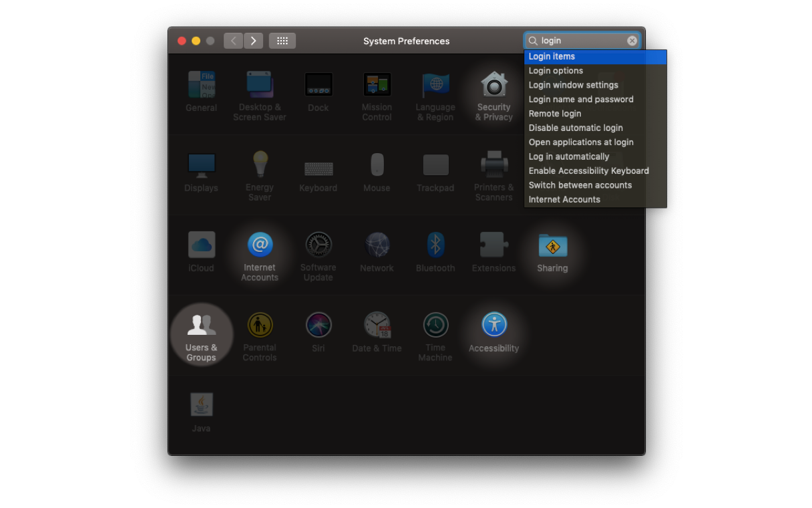Minimize the System Preferences window
Viewport: 812px width, 508px height.
pyautogui.click(x=196, y=41)
